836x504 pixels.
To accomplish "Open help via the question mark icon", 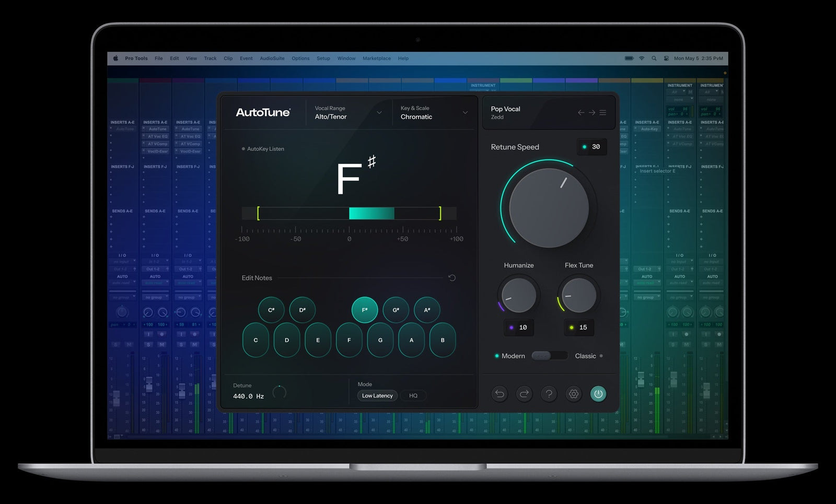I will click(x=549, y=394).
